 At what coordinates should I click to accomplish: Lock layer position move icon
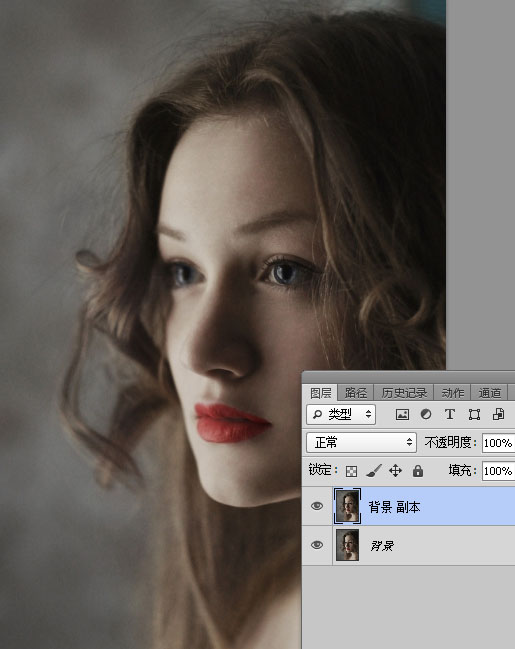pyautogui.click(x=395, y=471)
